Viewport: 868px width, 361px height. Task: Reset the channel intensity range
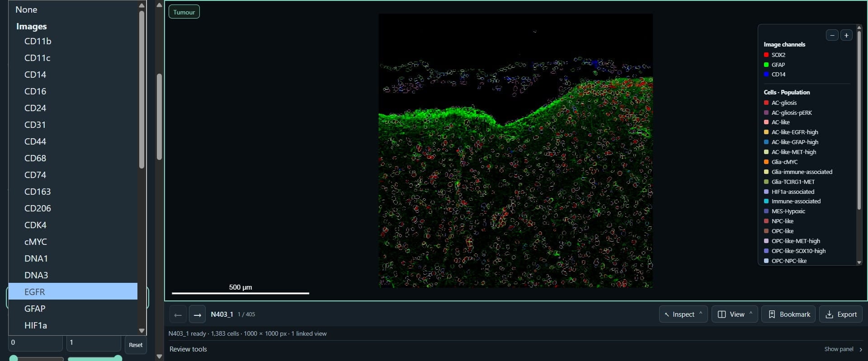[x=136, y=345]
